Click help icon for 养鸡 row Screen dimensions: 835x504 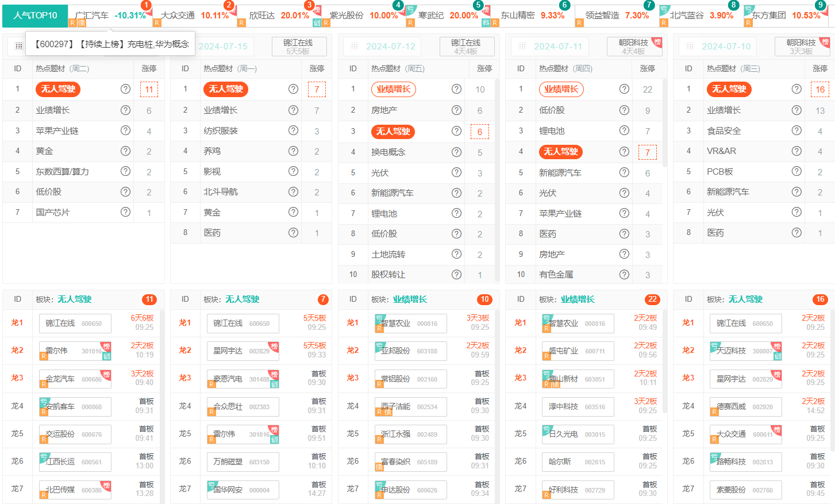(293, 151)
